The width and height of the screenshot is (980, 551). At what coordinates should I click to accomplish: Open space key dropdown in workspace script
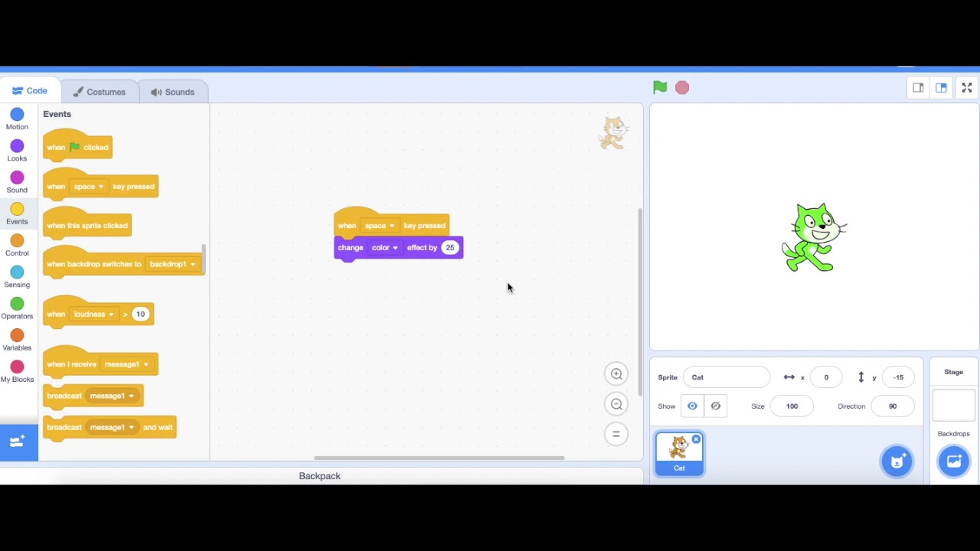pos(379,226)
